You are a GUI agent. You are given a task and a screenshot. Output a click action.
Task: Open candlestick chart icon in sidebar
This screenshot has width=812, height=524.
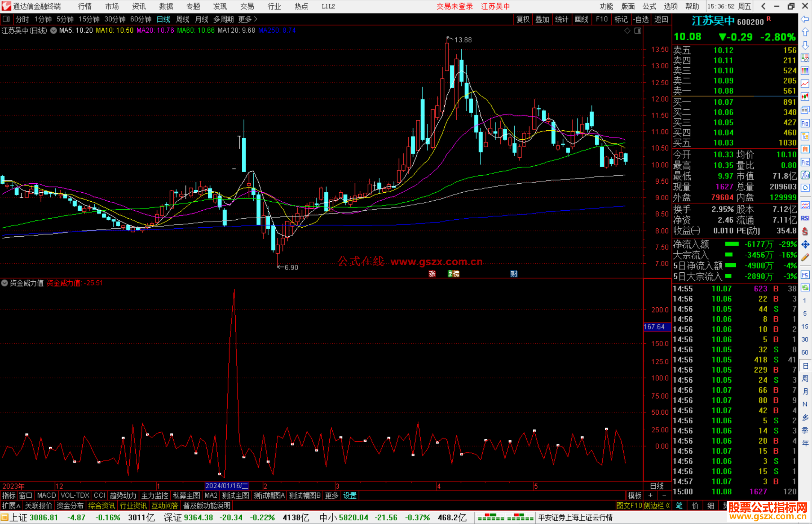point(804,97)
